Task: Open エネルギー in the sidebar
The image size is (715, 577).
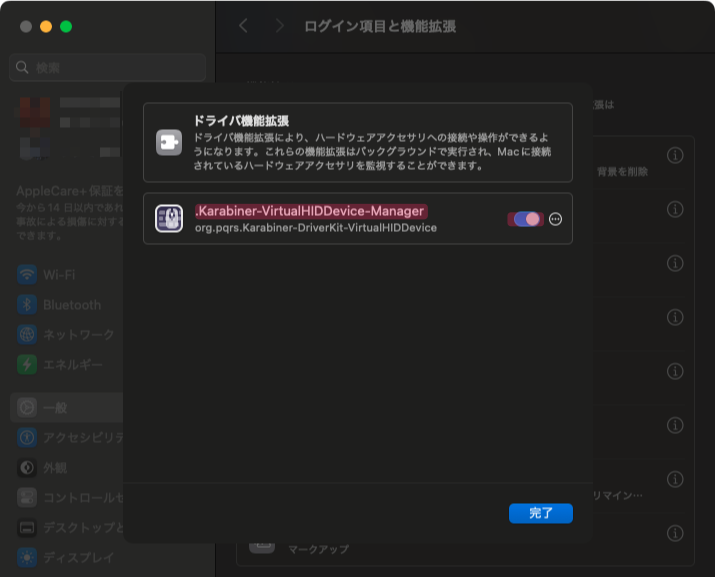Action: click(66, 364)
